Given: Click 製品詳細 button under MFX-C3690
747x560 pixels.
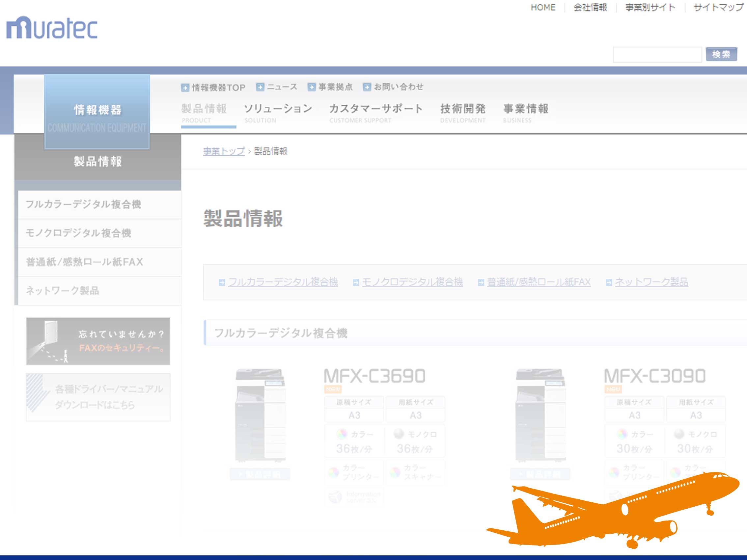Looking at the screenshot, I should coord(260,474).
